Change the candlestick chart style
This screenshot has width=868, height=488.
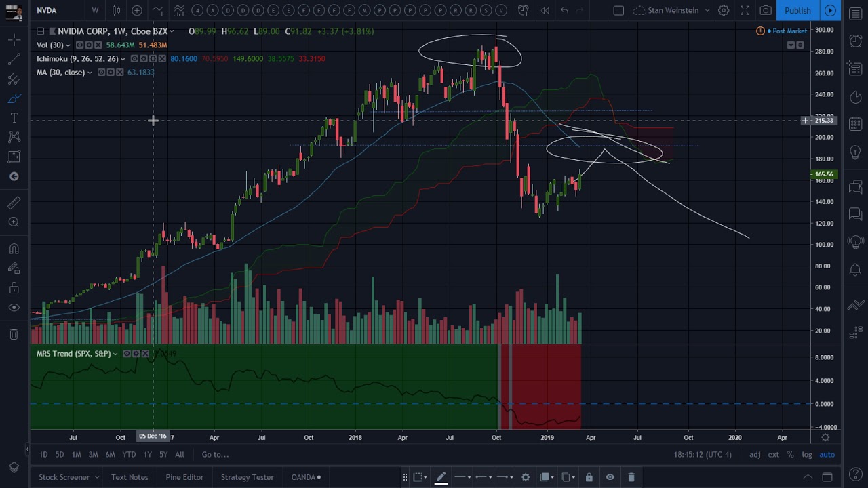116,10
